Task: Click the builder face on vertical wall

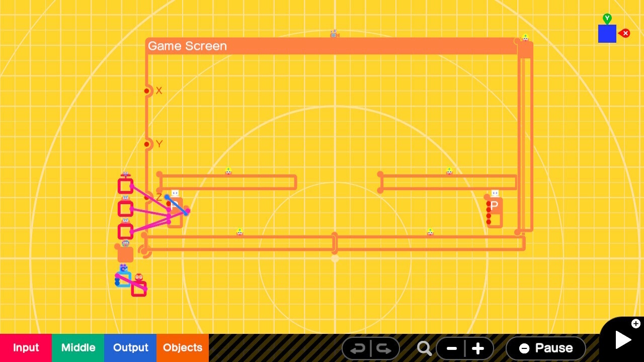Action: tap(525, 37)
